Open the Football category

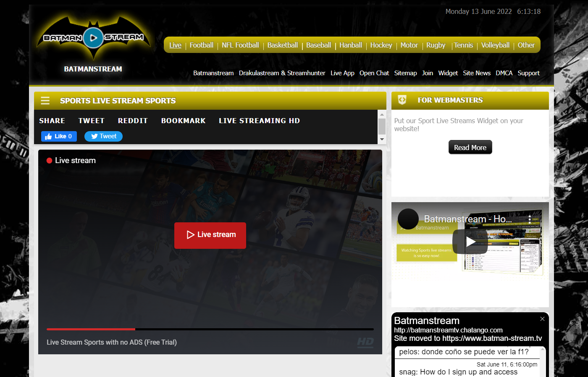coord(201,45)
